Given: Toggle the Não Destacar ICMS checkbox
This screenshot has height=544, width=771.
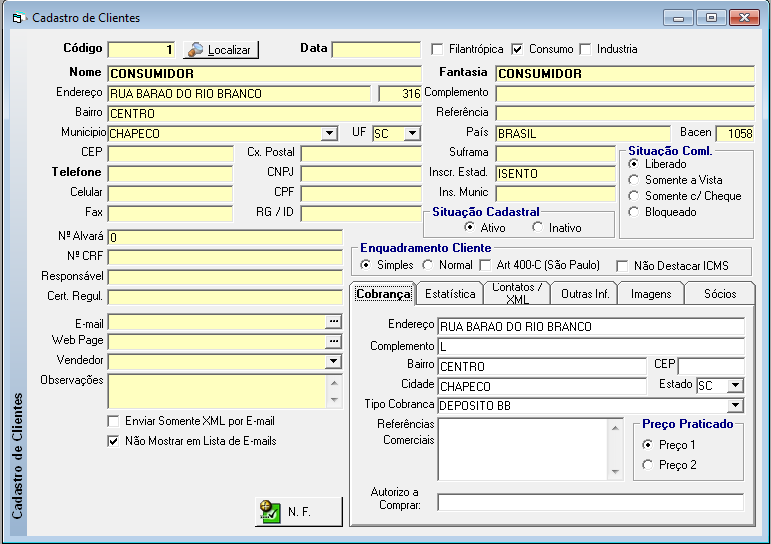Looking at the screenshot, I should (622, 266).
